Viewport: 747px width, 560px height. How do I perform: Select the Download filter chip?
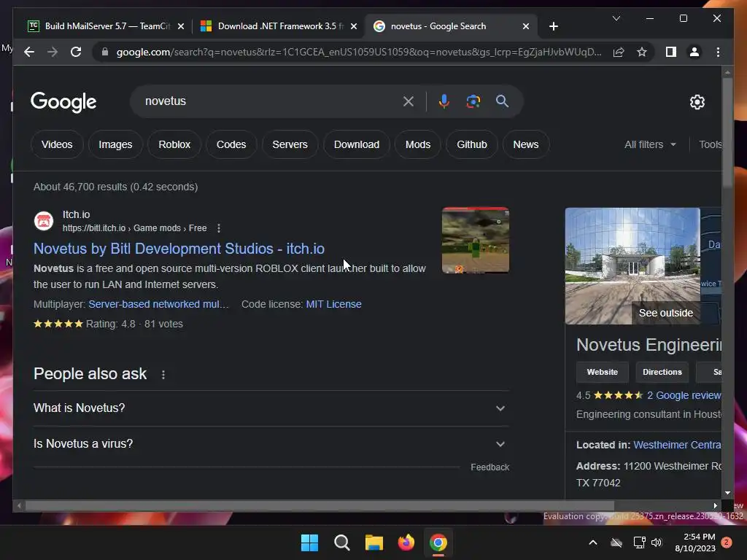(356, 144)
